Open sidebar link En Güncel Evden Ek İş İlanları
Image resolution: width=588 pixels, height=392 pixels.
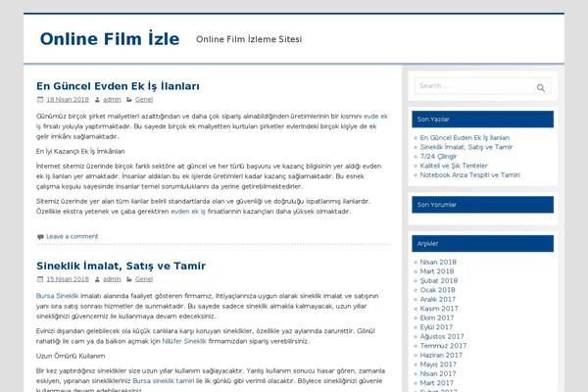pyautogui.click(x=465, y=137)
